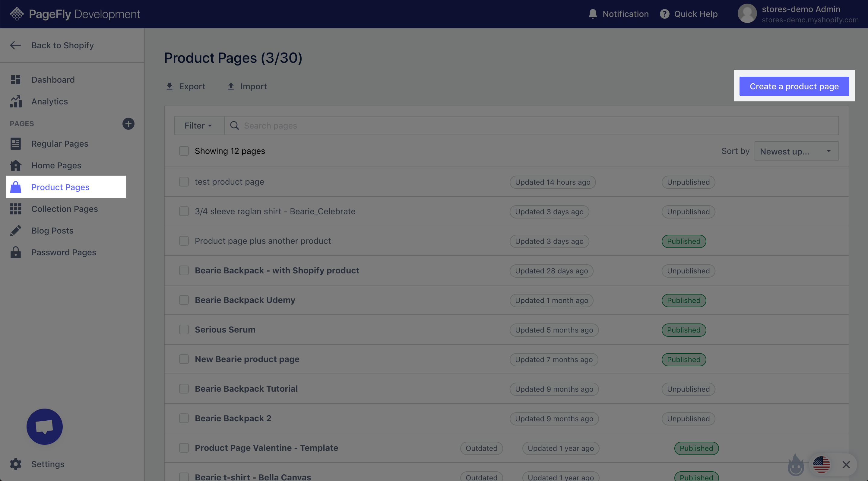This screenshot has width=868, height=481.
Task: Click the search magnifier icon
Action: point(234,126)
